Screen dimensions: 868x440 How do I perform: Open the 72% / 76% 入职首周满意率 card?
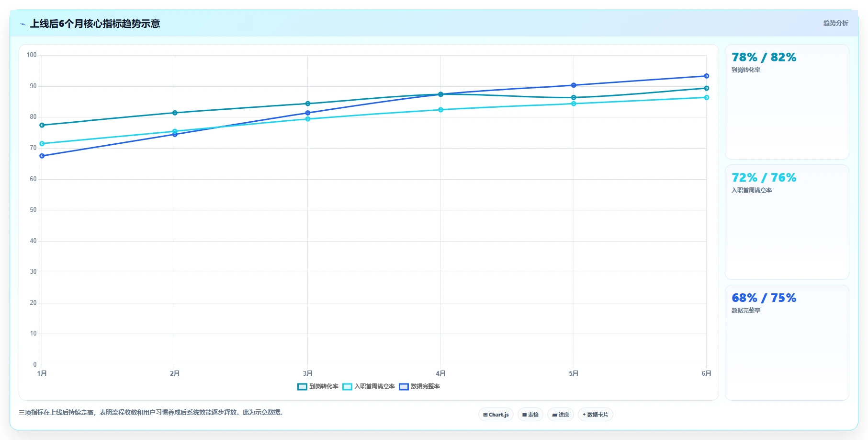coord(787,222)
